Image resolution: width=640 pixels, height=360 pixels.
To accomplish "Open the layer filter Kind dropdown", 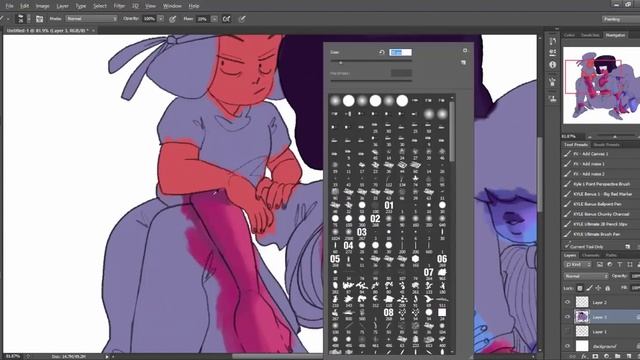I will coord(579,265).
